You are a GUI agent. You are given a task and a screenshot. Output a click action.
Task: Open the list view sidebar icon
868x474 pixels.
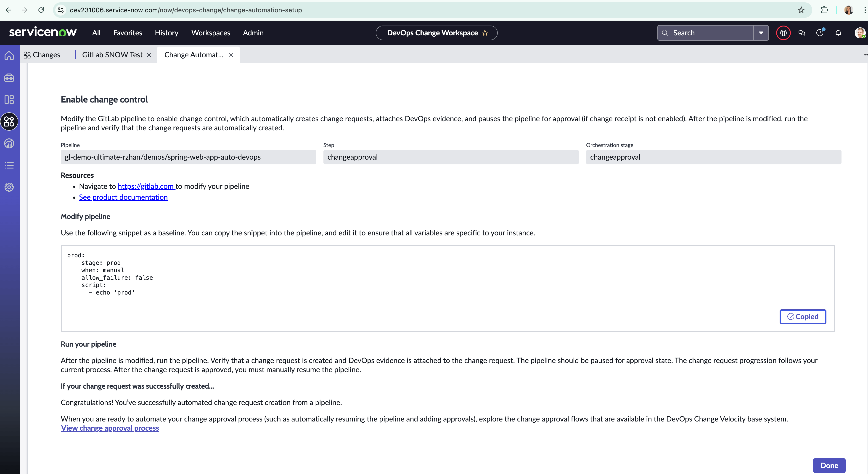pyautogui.click(x=9, y=165)
